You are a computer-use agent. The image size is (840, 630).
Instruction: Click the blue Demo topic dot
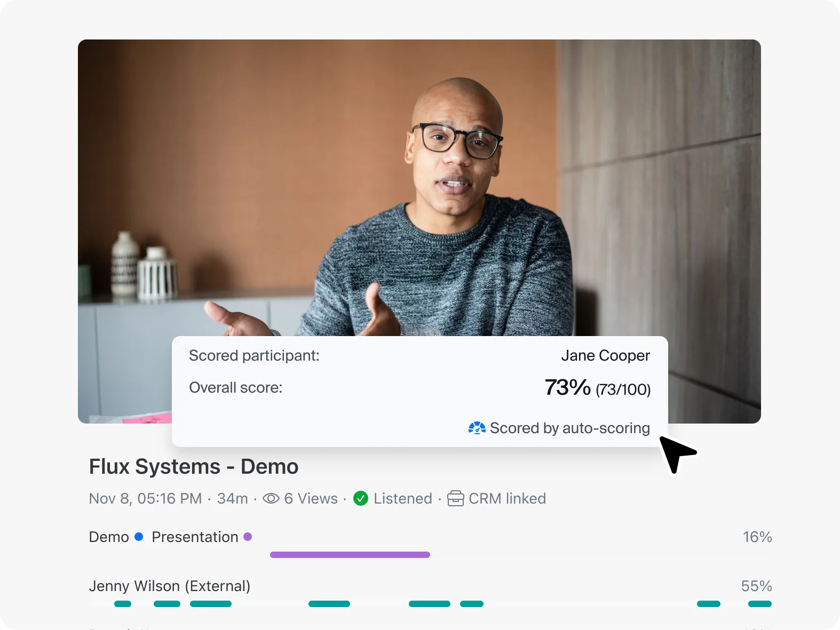[x=139, y=537]
